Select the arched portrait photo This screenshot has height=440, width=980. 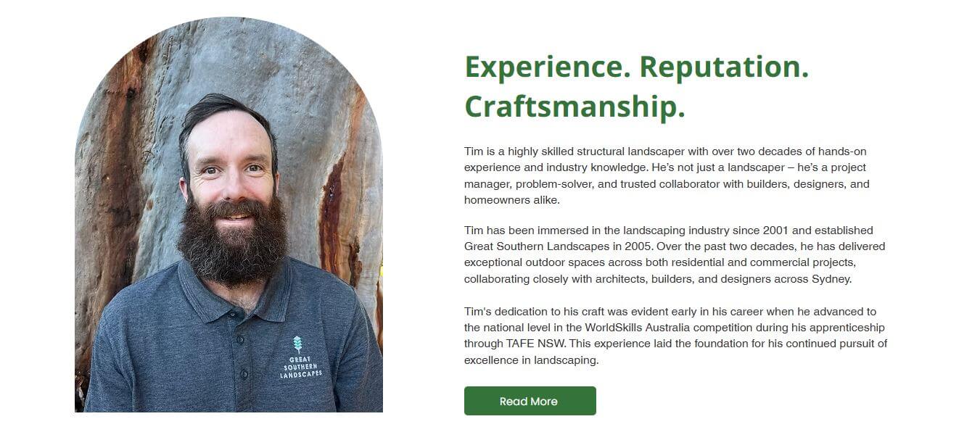(x=228, y=217)
